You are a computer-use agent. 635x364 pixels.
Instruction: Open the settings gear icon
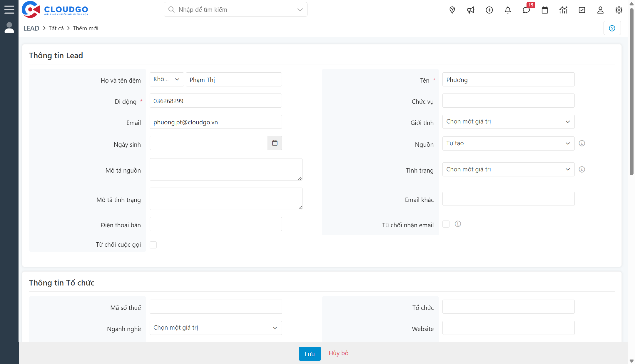(619, 10)
